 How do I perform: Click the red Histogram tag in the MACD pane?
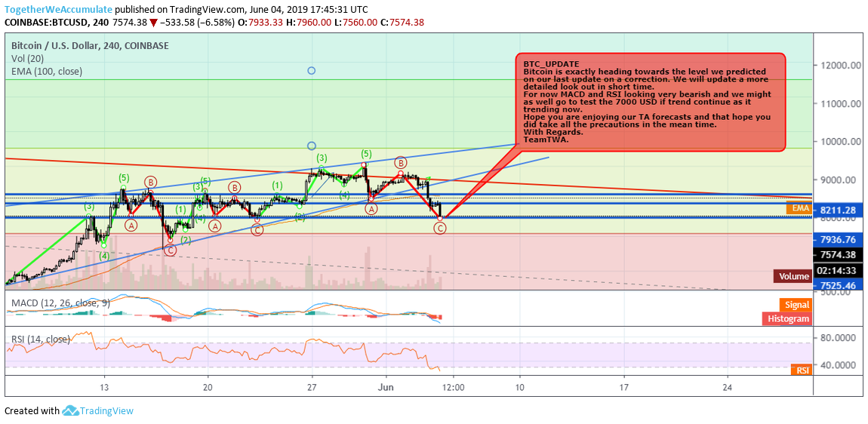tap(787, 318)
